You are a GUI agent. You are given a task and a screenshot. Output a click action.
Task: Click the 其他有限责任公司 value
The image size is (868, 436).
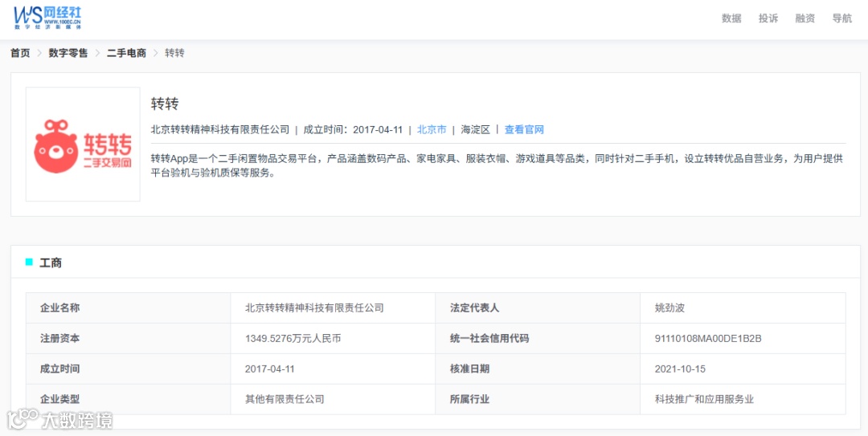click(x=285, y=399)
